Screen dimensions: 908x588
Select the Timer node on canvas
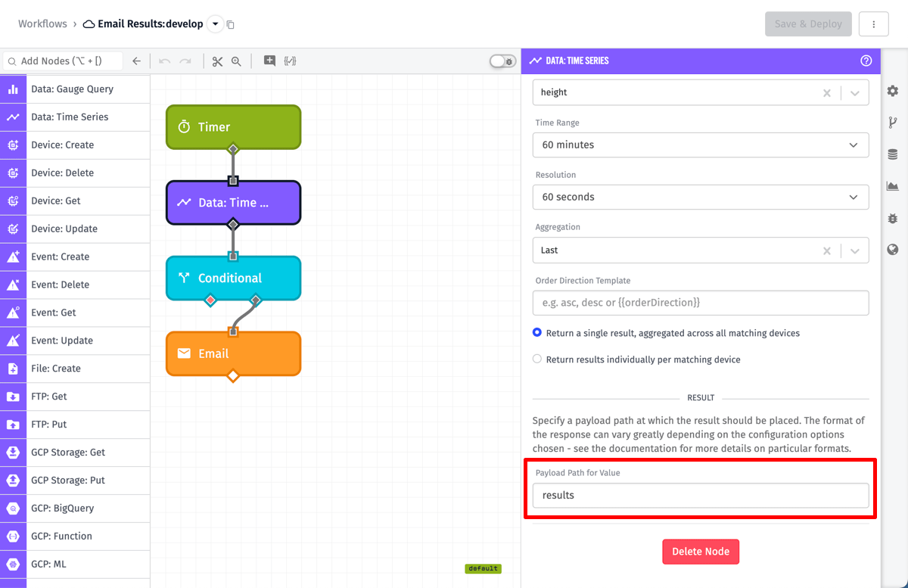(233, 127)
